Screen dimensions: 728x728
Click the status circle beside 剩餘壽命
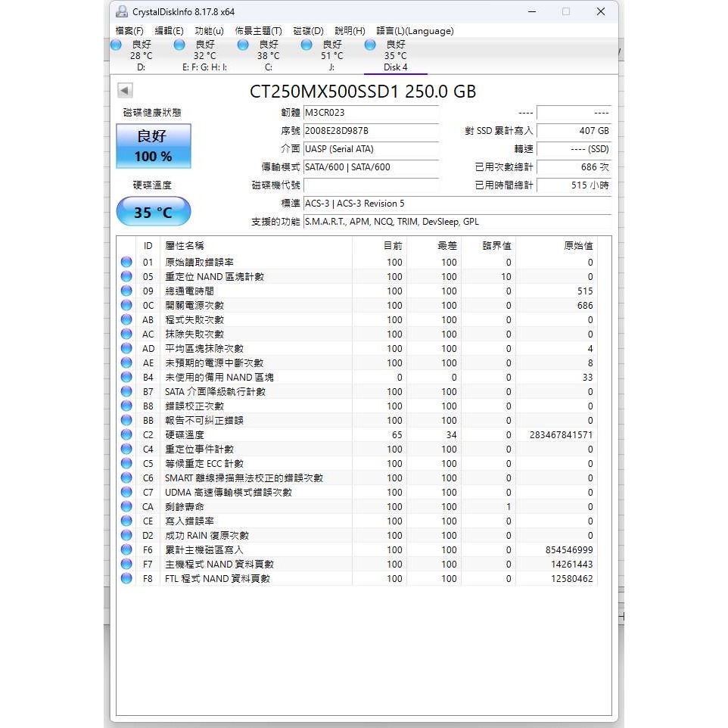[126, 506]
